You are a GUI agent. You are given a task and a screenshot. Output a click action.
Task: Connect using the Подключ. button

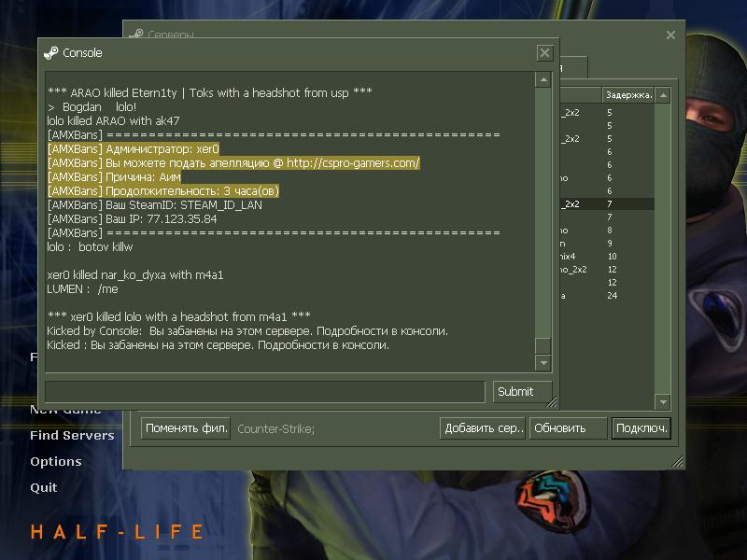[x=641, y=428]
